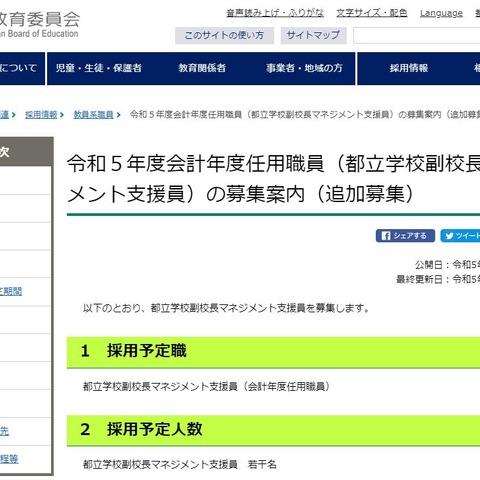Click 最終更新日 date text

click(x=438, y=279)
